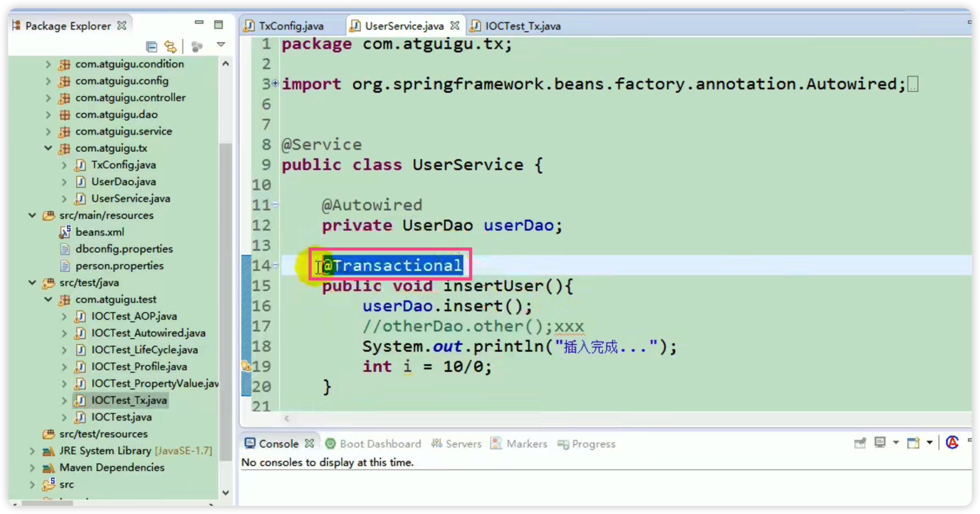
Task: Select IOCTest.java in tree
Action: tap(121, 417)
